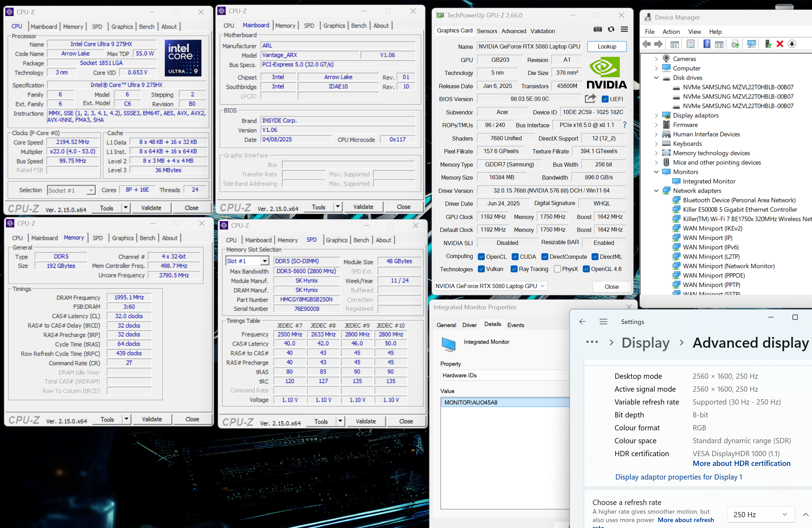
Task: Open GPU selection dropdown in GPU-Z
Action: click(x=490, y=286)
